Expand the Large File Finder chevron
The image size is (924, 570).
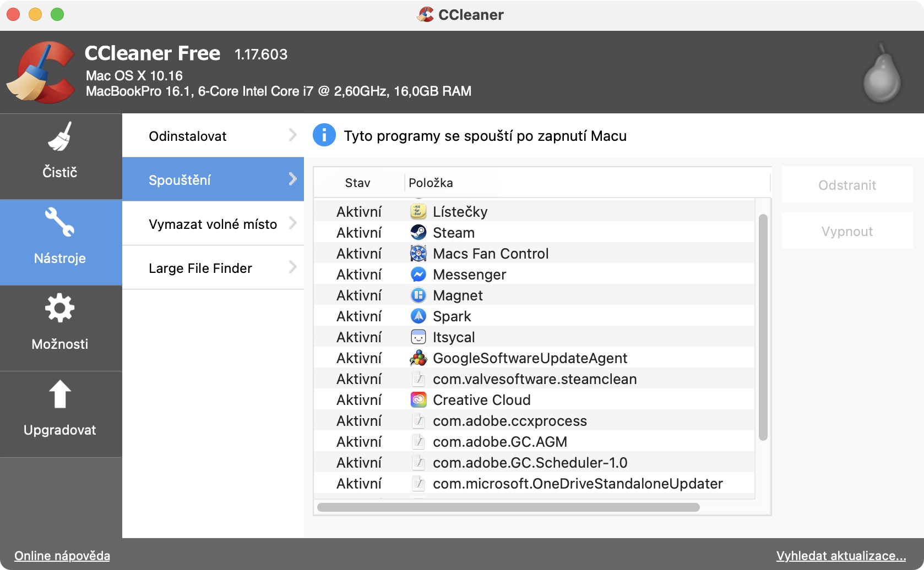coord(292,267)
